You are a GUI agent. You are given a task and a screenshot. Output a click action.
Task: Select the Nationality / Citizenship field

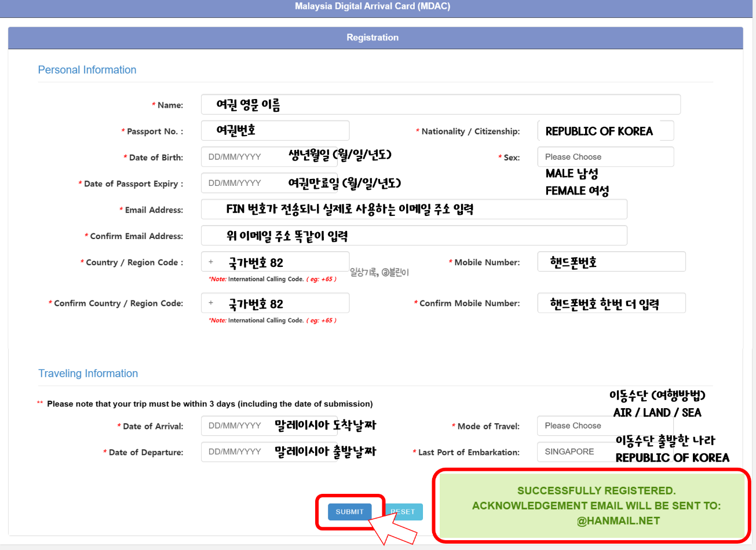click(605, 130)
